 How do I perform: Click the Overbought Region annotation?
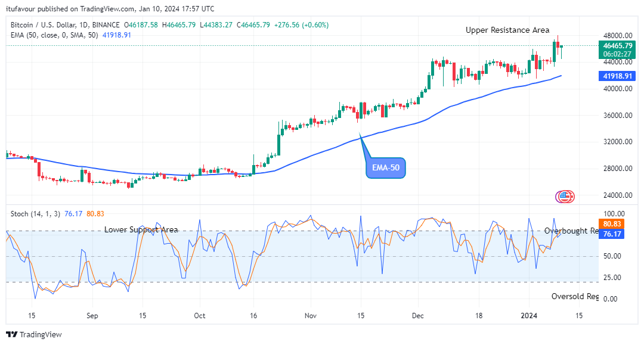(571, 231)
